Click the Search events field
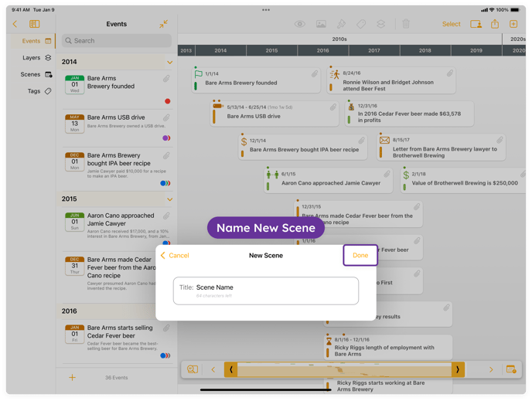This screenshot has height=401, width=532. (x=116, y=41)
